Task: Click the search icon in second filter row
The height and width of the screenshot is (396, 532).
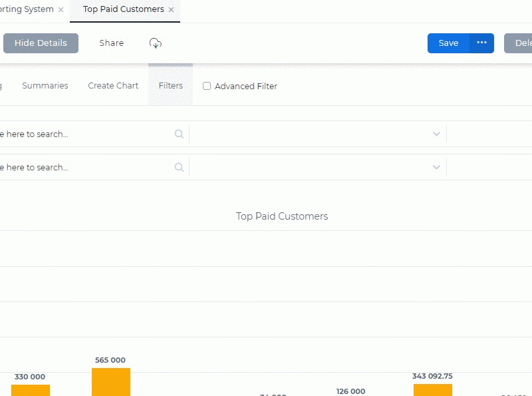Action: (x=179, y=167)
